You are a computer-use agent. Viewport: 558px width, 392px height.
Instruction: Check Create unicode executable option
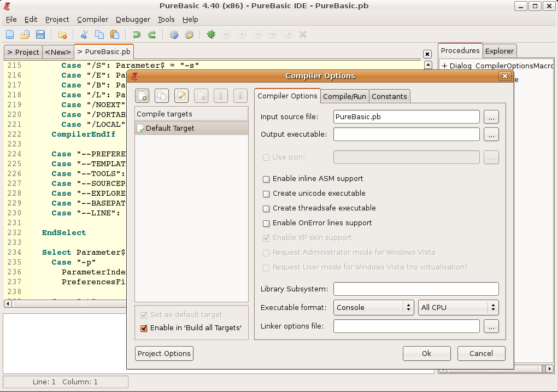[x=267, y=194]
